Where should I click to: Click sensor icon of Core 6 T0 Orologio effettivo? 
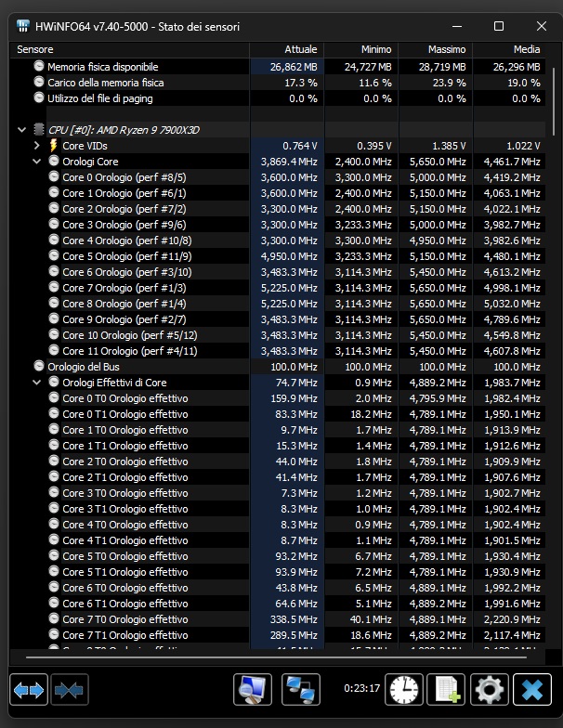click(x=54, y=587)
